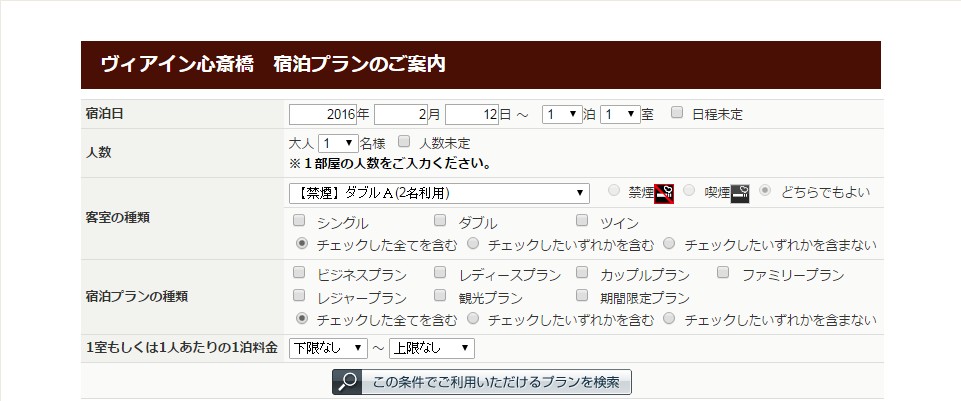Open the 大人 guest count dropdown
Viewport: 961px width, 401px height.
(338, 143)
